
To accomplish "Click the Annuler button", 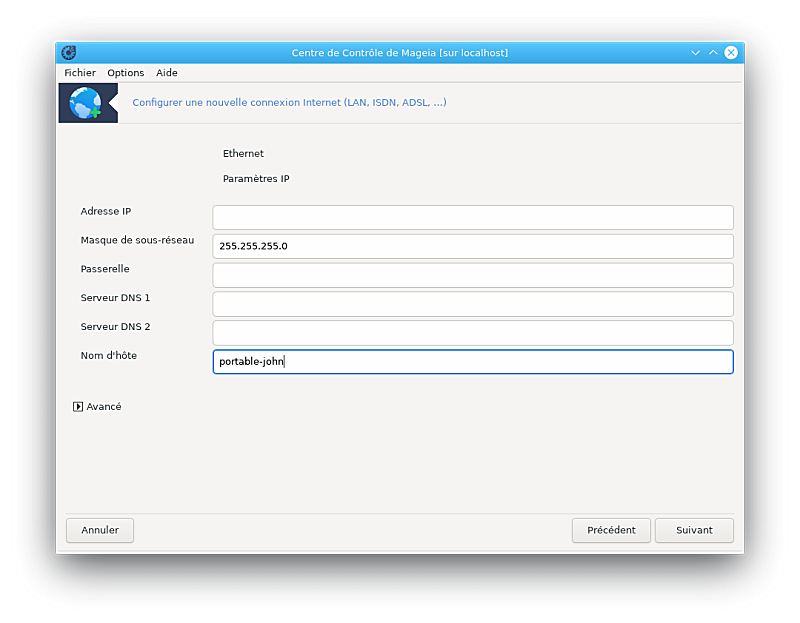I will [x=100, y=530].
